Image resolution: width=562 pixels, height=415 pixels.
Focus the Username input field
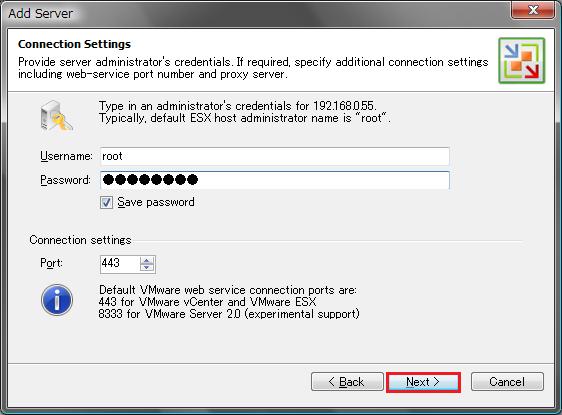[x=275, y=156]
